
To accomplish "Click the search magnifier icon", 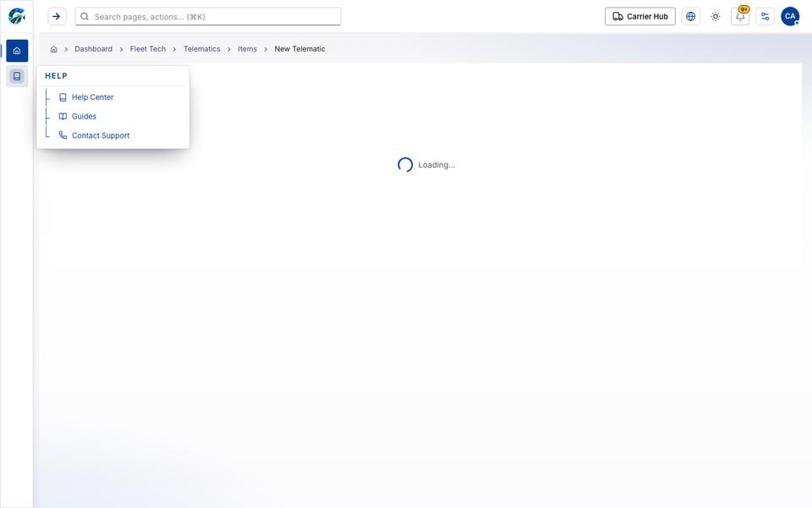I will click(85, 17).
